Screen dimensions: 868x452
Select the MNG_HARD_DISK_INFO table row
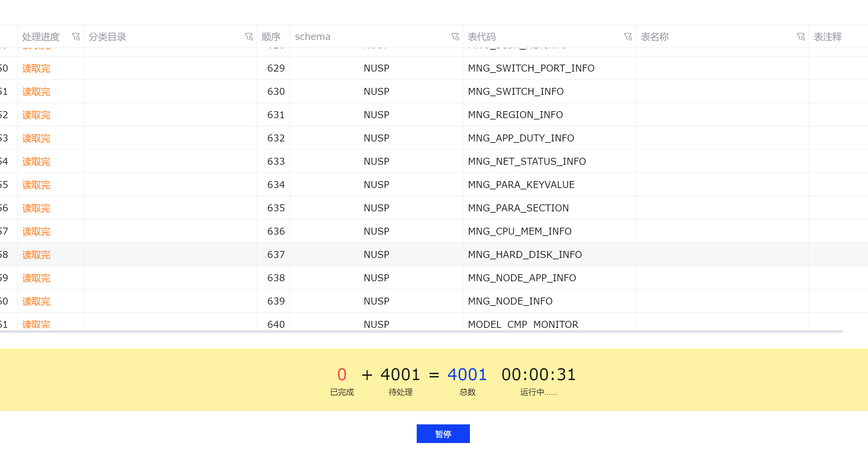(x=525, y=255)
